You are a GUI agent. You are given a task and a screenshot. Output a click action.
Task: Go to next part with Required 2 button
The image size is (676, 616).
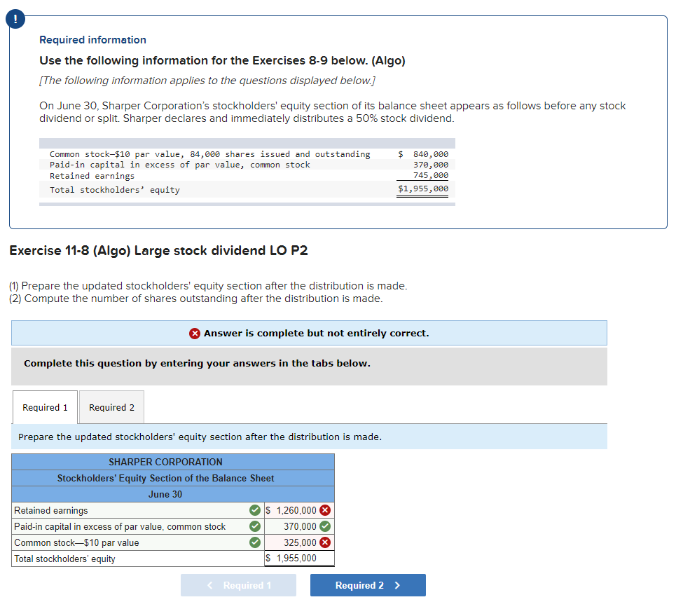pyautogui.click(x=368, y=585)
